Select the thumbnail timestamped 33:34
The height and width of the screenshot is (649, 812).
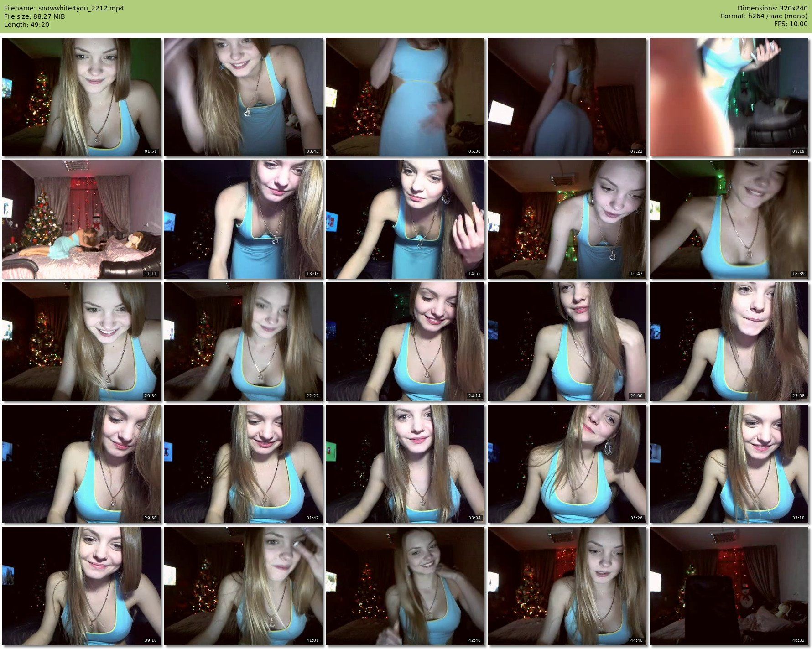405,464
